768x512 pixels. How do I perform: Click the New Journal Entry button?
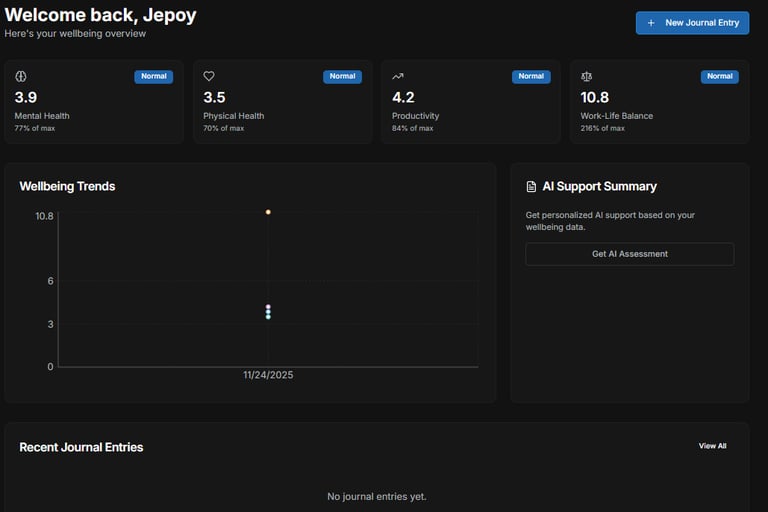[x=692, y=23]
